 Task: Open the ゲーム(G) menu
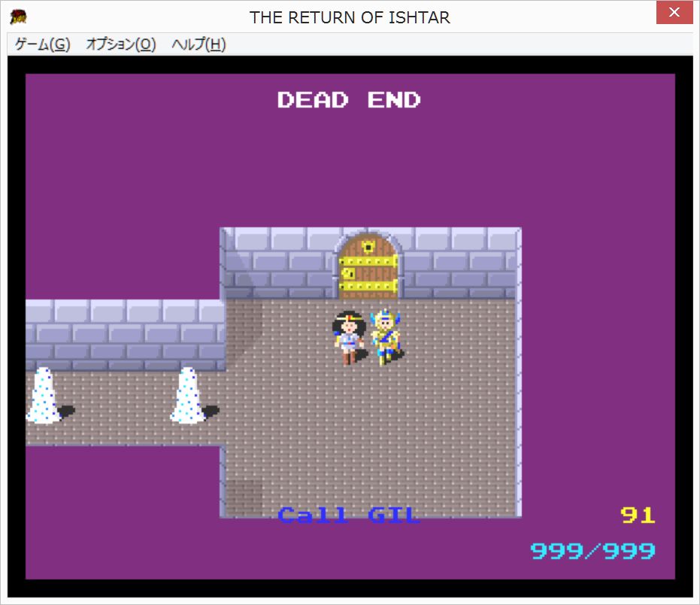[x=42, y=44]
